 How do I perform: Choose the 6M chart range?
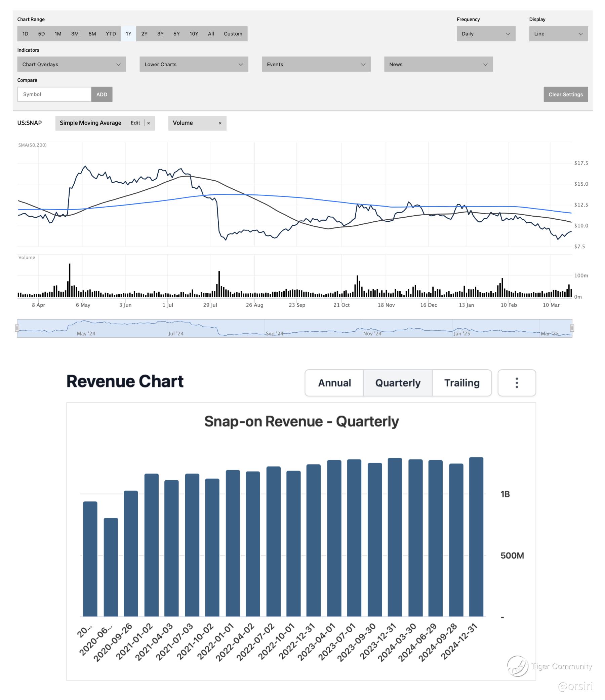[92, 34]
